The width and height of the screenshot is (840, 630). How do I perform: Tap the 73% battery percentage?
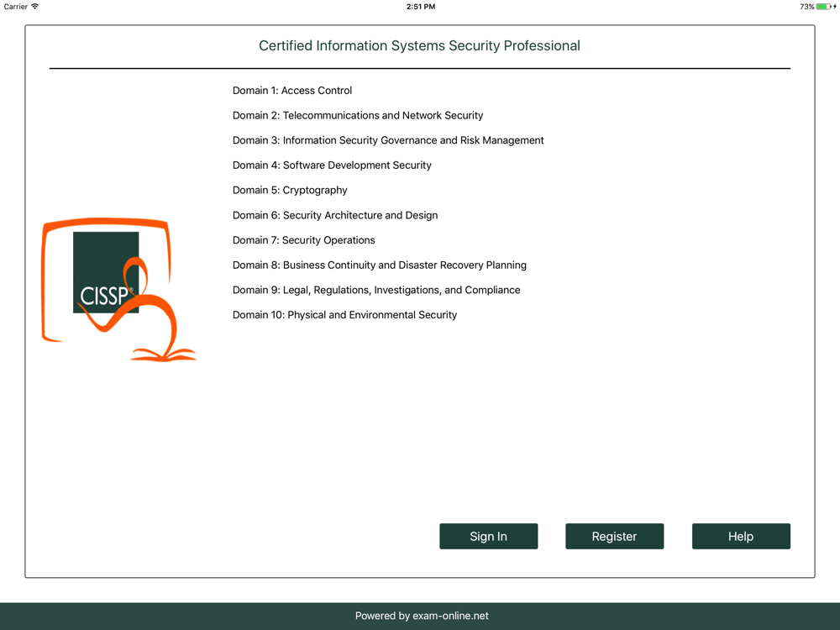[806, 7]
